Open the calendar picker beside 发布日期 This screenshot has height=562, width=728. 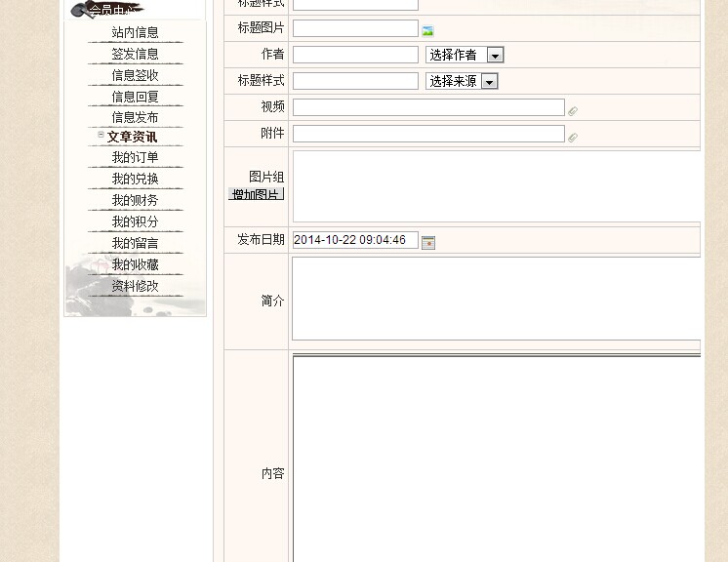coord(427,242)
